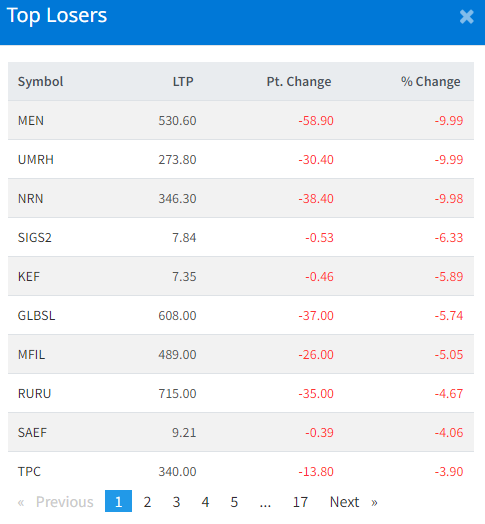Select the NRN stock row

[x=241, y=199]
